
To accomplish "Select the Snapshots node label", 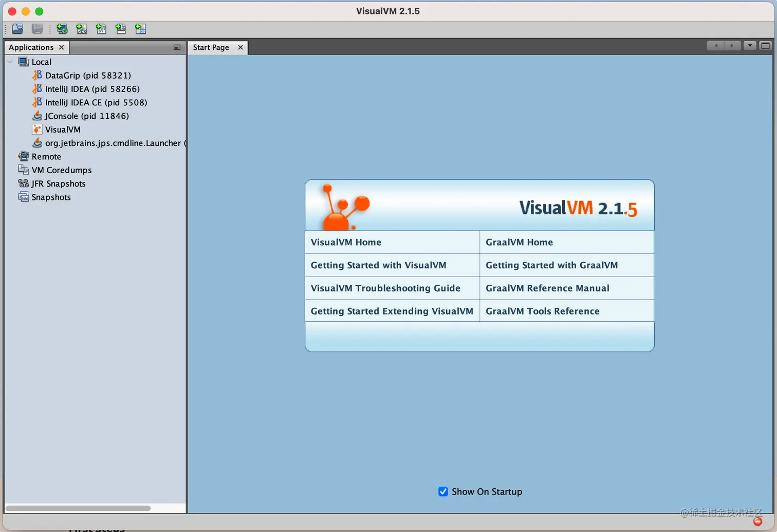I will tap(51, 197).
